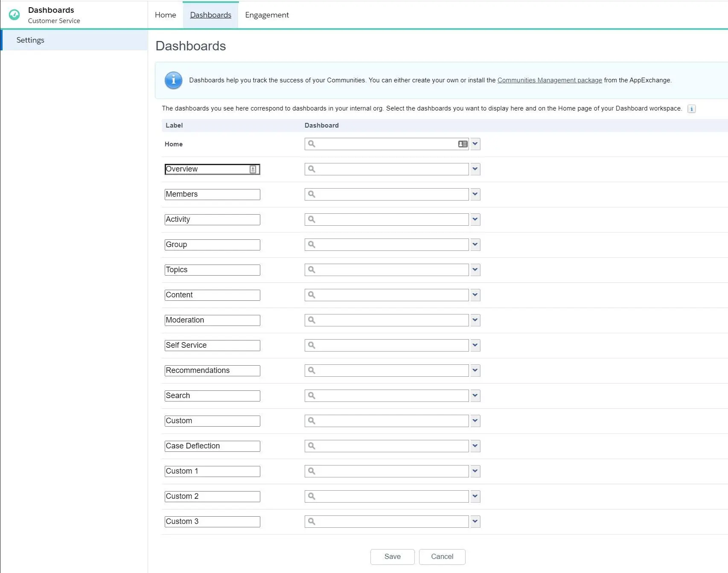The image size is (728, 573).
Task: Click the Case Deflection label text field
Action: pos(212,446)
